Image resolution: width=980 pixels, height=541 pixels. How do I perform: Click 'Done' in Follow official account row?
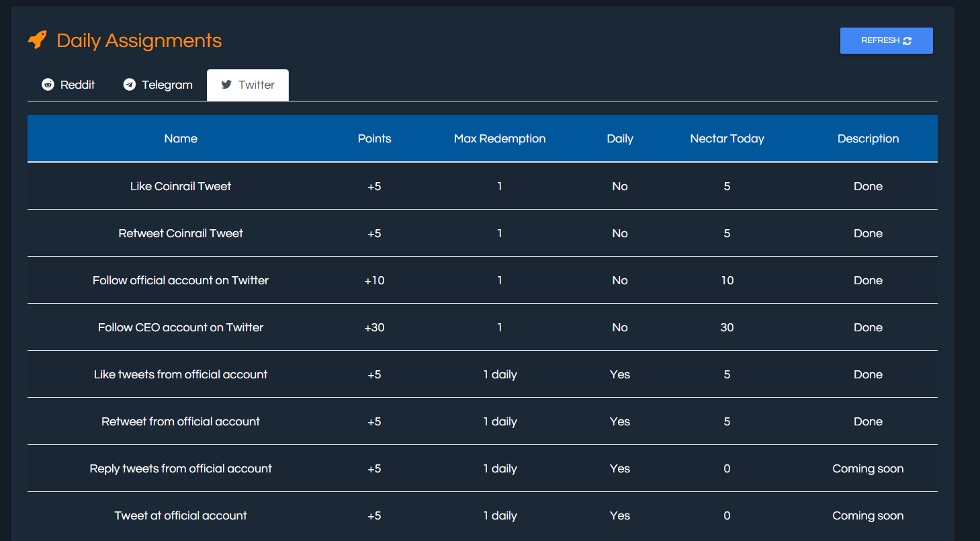(868, 280)
